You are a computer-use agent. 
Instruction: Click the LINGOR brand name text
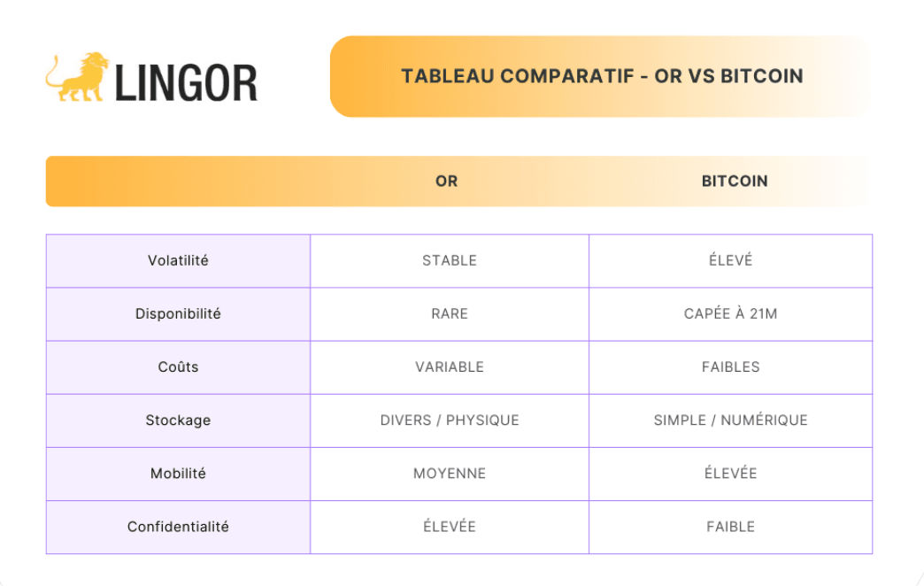tap(186, 82)
